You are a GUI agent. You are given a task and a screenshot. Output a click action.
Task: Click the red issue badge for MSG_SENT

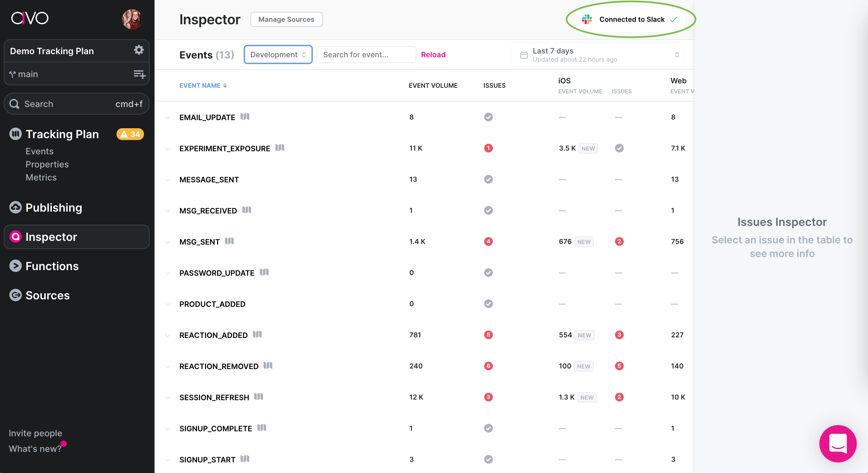[x=488, y=241]
